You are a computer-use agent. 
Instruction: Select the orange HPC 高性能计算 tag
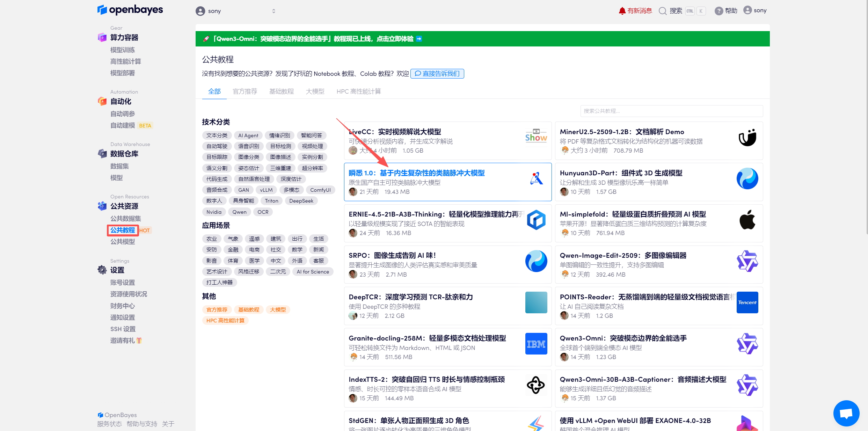click(x=225, y=321)
